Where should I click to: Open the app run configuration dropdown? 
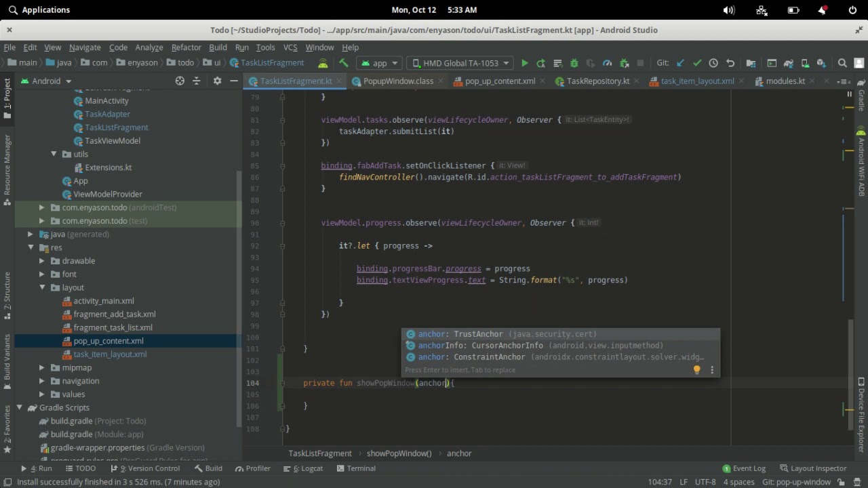[x=379, y=63]
